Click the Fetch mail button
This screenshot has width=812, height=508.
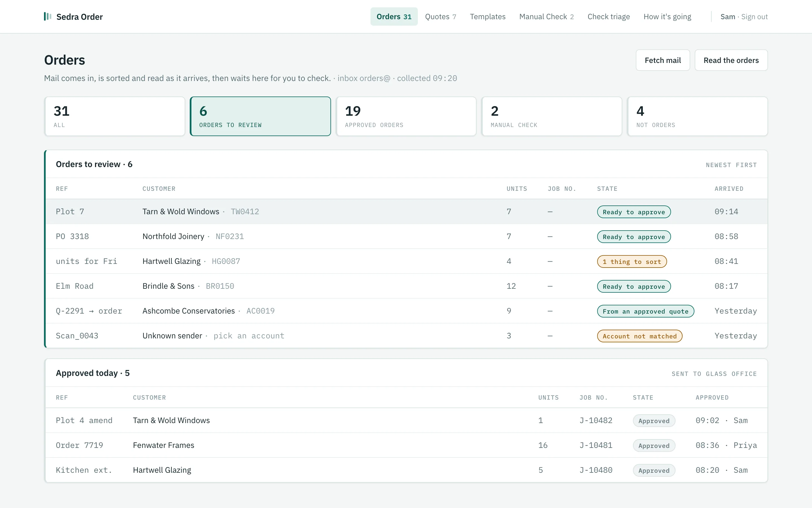pos(663,60)
